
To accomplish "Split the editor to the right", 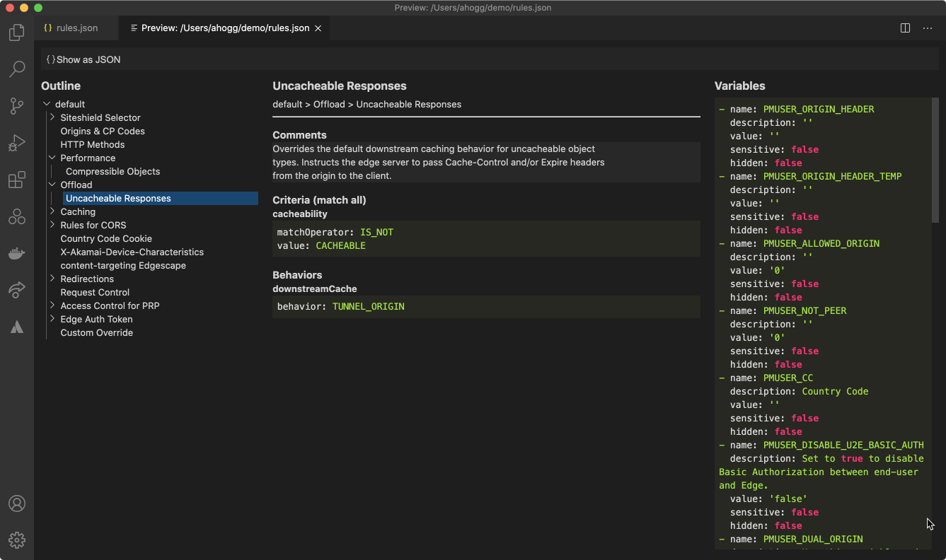I will pyautogui.click(x=905, y=28).
